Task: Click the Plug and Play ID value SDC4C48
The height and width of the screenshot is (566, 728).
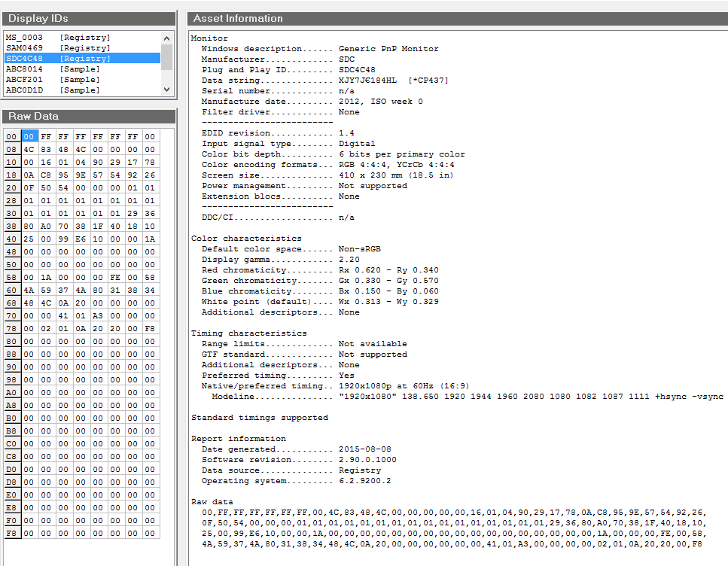Action: tap(357, 70)
